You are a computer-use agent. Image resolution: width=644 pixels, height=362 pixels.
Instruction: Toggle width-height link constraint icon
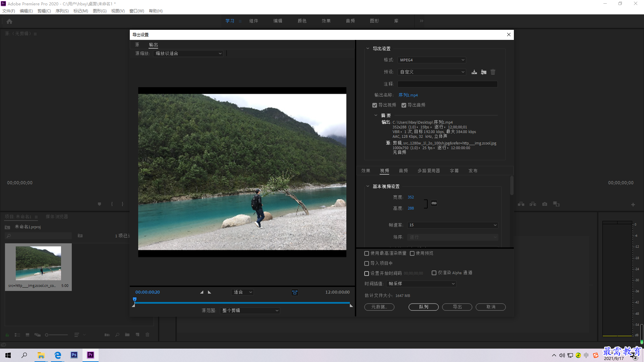coord(434,203)
